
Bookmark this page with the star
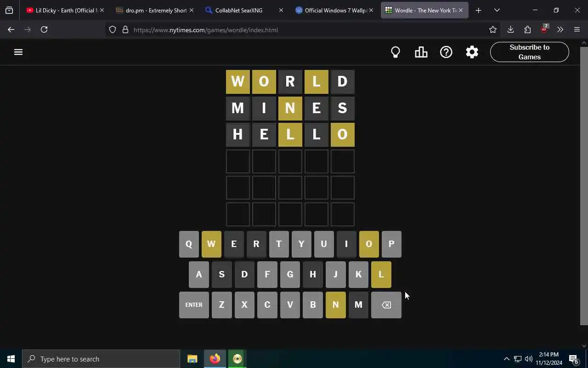click(493, 30)
